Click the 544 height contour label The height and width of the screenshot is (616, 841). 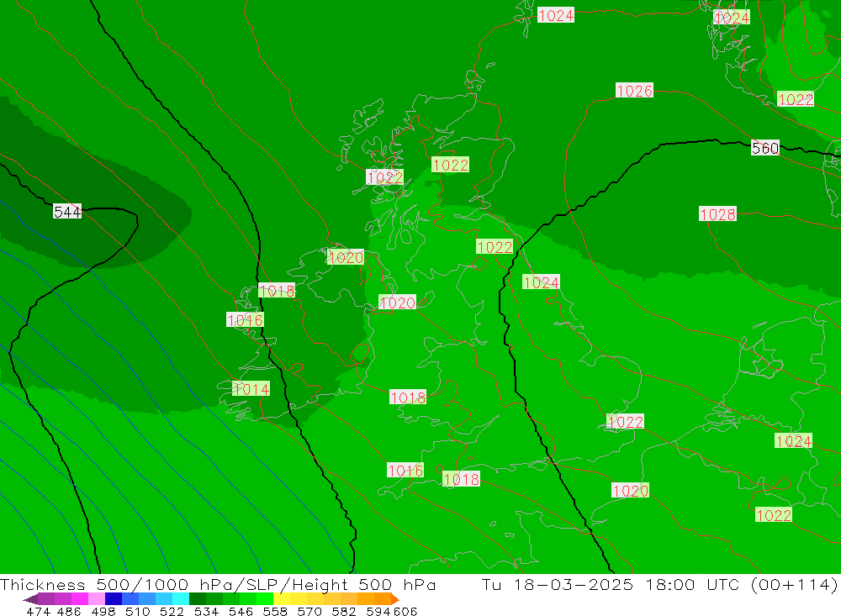click(x=67, y=212)
